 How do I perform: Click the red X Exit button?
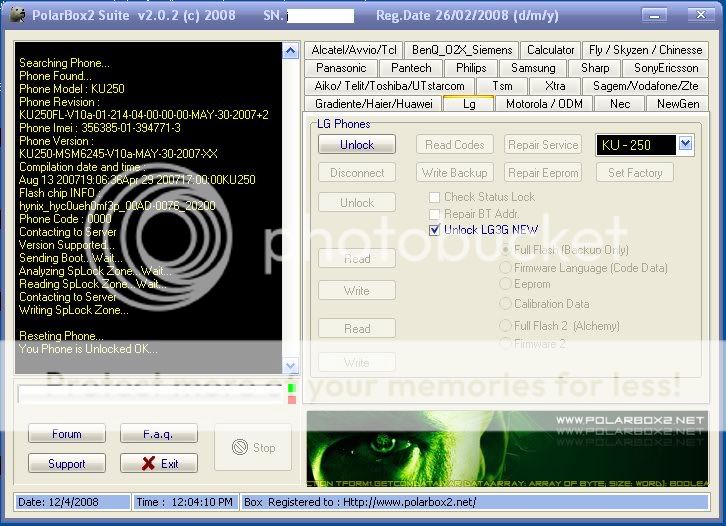[x=159, y=463]
